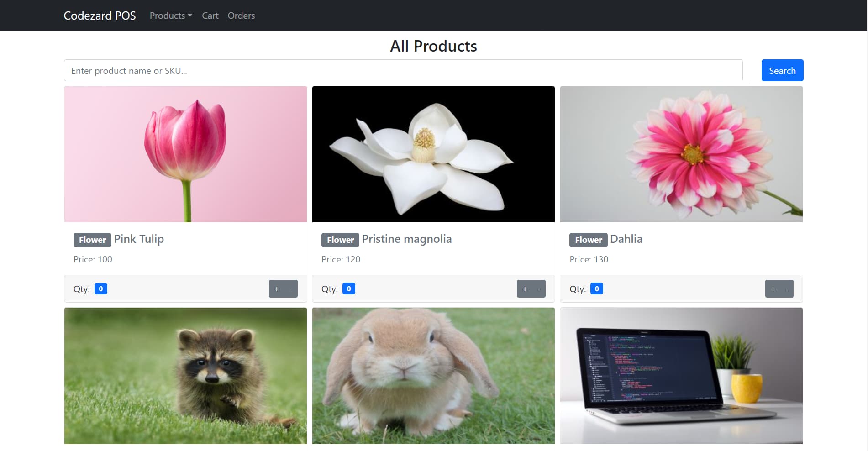Increase Pink Tulip quantity with plus
Viewport: 868px width, 451px height.
pos(276,288)
